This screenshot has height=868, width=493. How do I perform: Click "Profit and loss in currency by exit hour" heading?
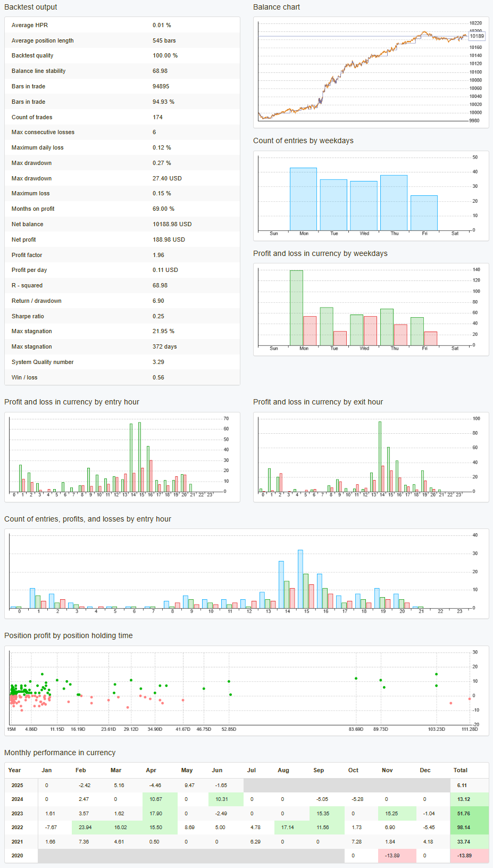click(318, 402)
